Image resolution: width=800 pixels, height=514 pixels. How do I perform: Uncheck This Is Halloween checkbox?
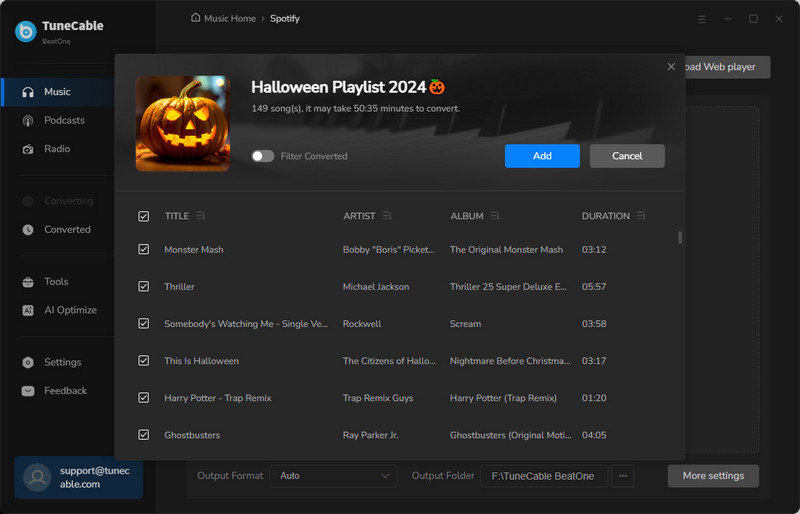tap(144, 361)
